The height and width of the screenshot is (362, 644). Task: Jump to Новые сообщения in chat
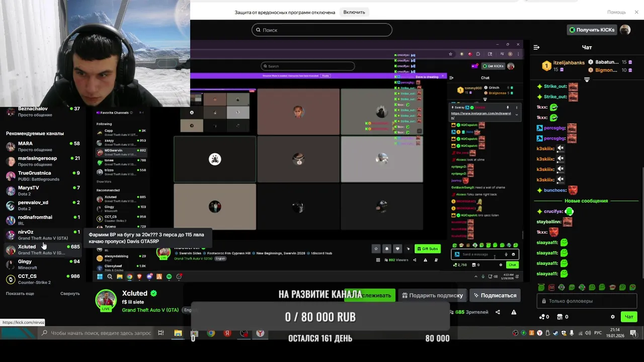[x=587, y=201]
